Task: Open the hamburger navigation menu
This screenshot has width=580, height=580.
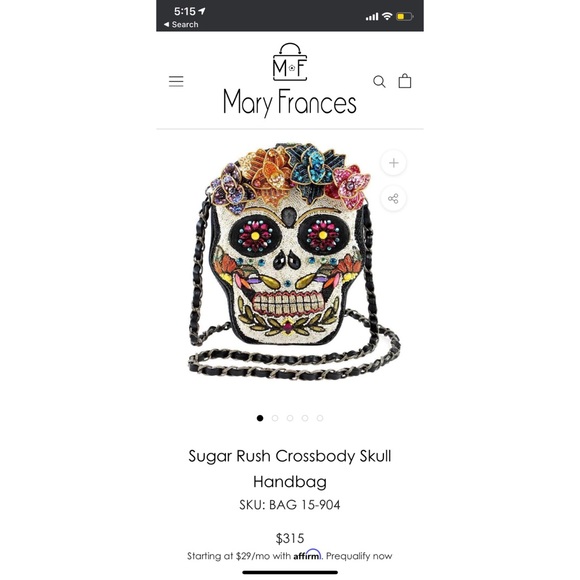Action: click(176, 81)
